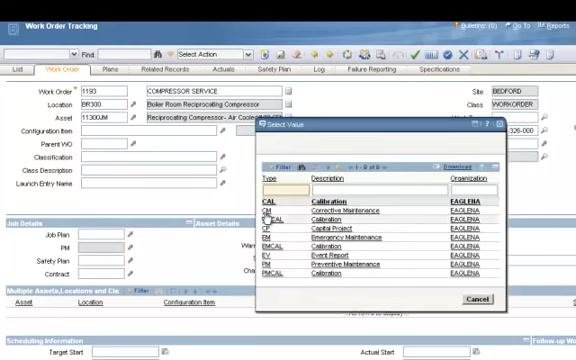Open the Select Action dropdown

(x=248, y=54)
